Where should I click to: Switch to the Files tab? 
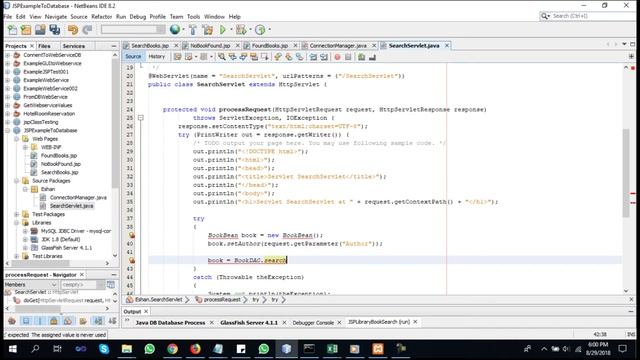pos(44,46)
